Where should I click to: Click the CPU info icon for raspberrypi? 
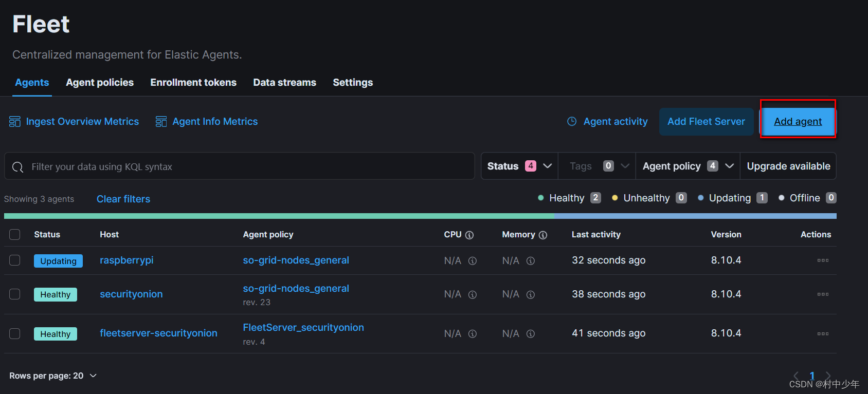click(473, 261)
